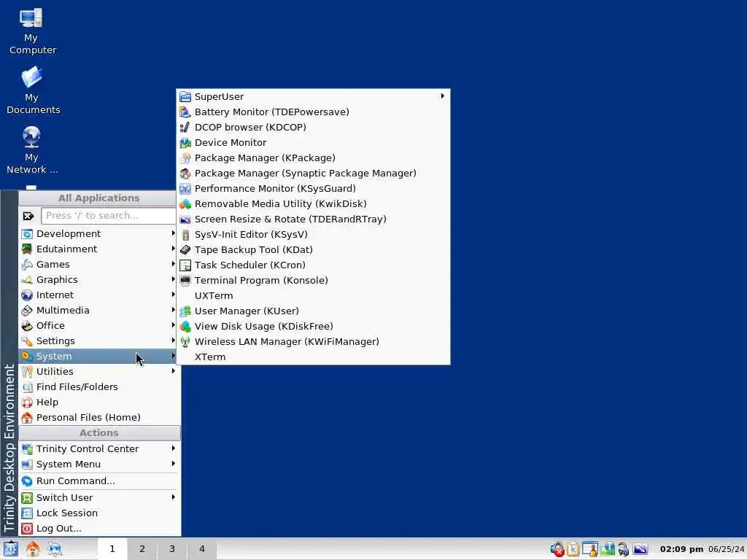Click the home folder icon in the panel
Image resolution: width=747 pixels, height=560 pixels.
32,548
